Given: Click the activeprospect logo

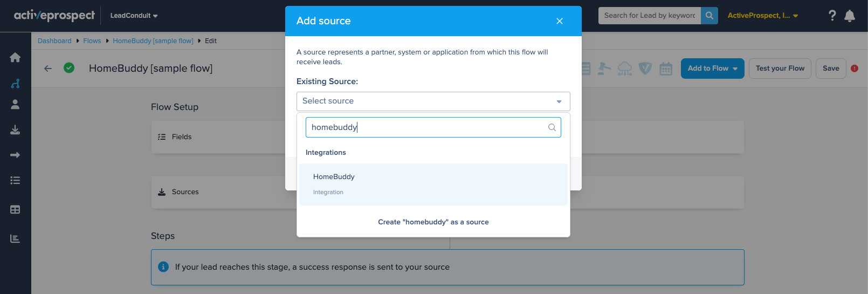Looking at the screenshot, I should pos(54,16).
